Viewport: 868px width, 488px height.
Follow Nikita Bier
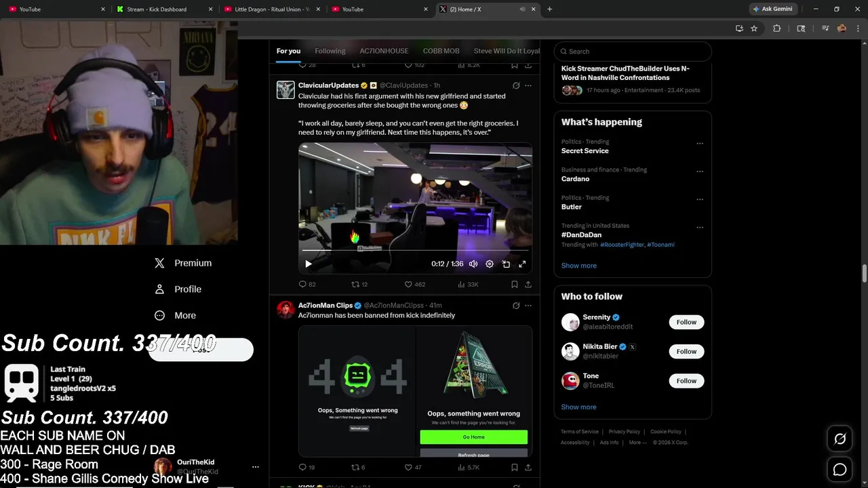(686, 351)
